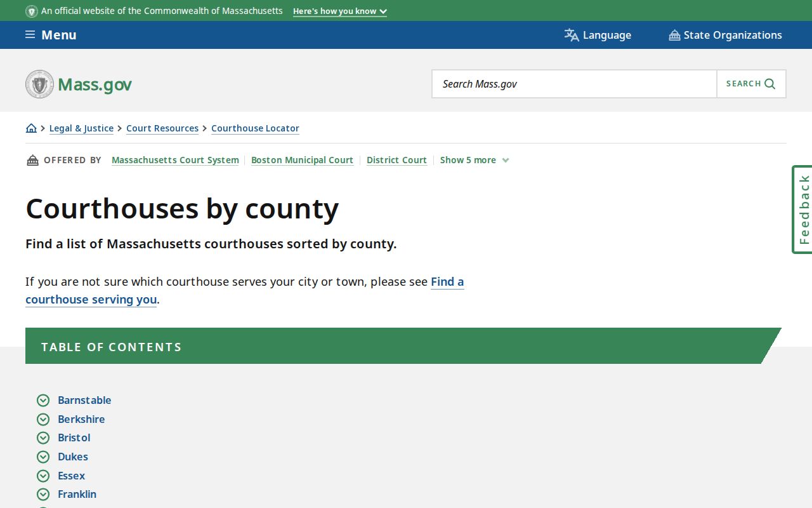Click the circled arrow icon beside Essex
The width and height of the screenshot is (812, 508).
point(43,476)
